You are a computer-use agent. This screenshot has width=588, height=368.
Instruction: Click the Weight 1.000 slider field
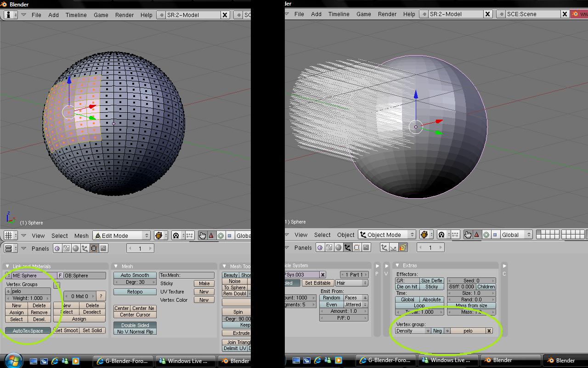coord(28,298)
